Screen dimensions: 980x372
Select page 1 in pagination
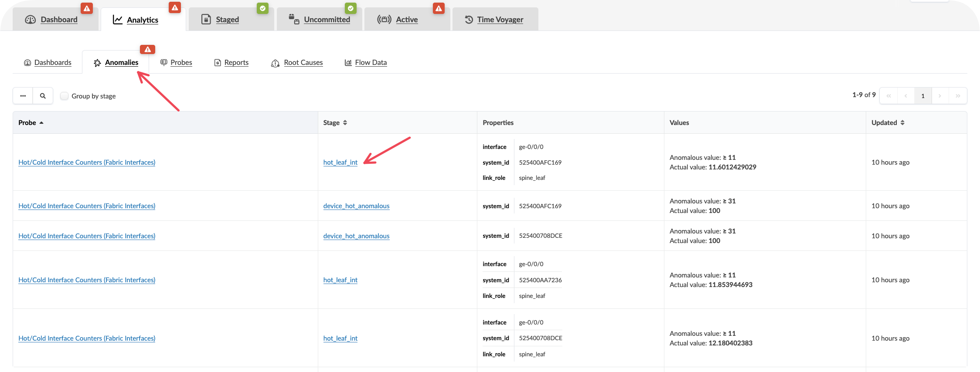click(923, 96)
